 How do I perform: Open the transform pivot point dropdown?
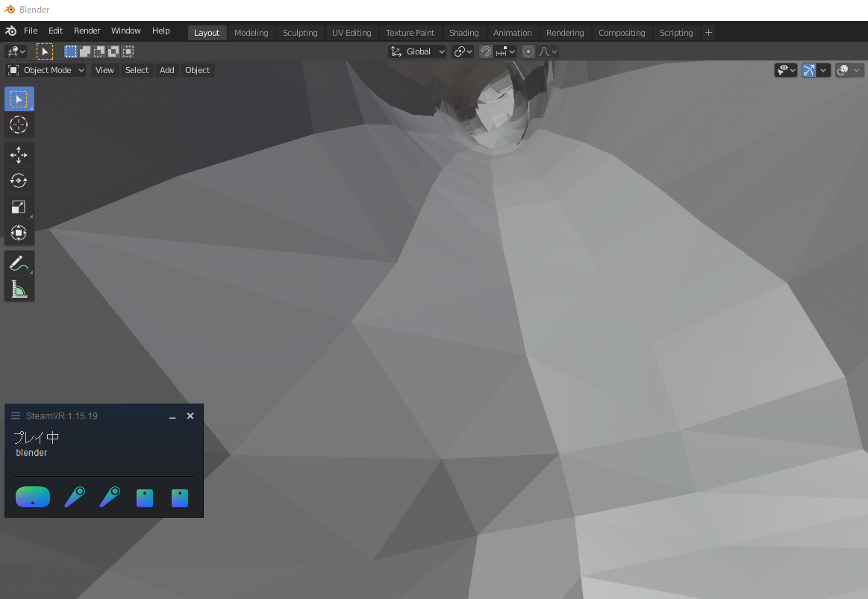click(x=463, y=51)
